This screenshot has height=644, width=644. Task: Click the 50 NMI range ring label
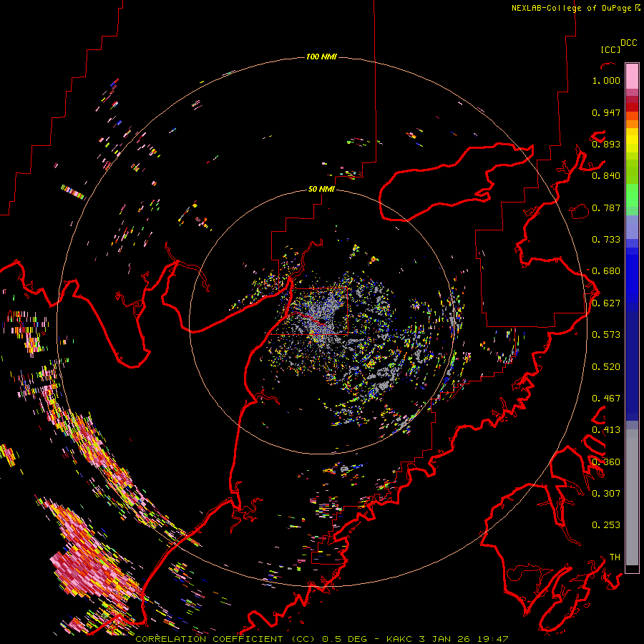[x=321, y=189]
